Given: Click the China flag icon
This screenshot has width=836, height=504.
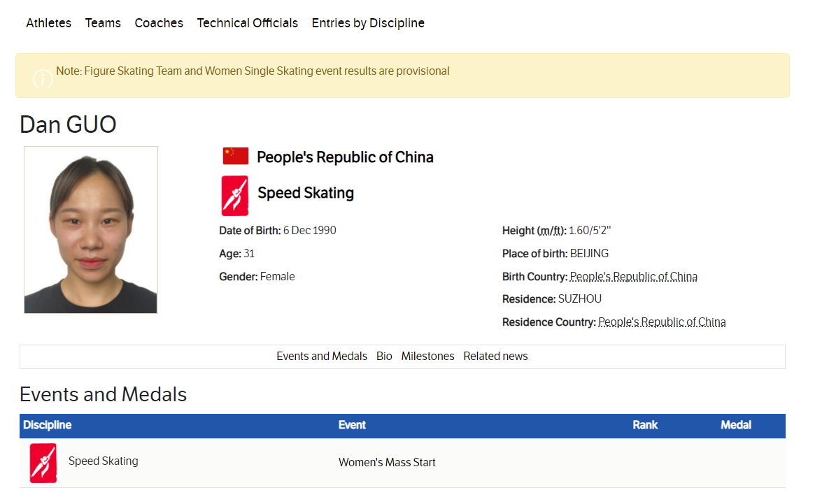Looking at the screenshot, I should tap(236, 156).
